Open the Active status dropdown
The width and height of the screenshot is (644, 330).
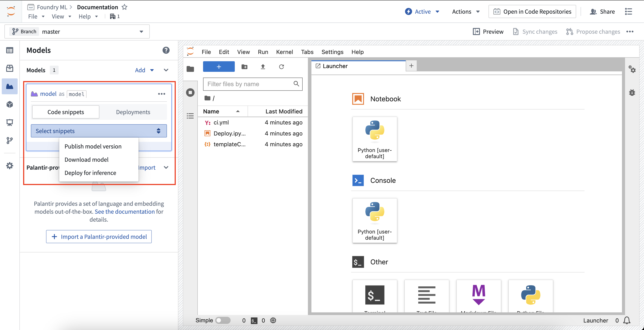(x=422, y=11)
